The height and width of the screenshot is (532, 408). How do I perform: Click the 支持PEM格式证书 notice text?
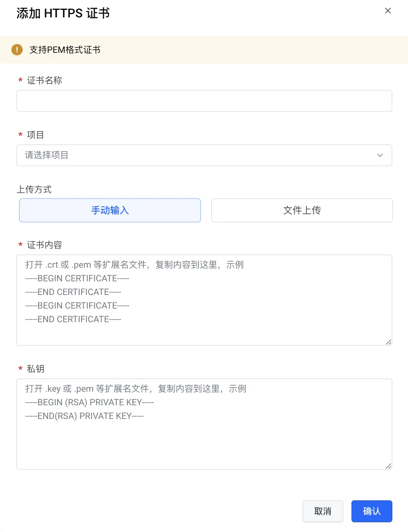pos(65,50)
